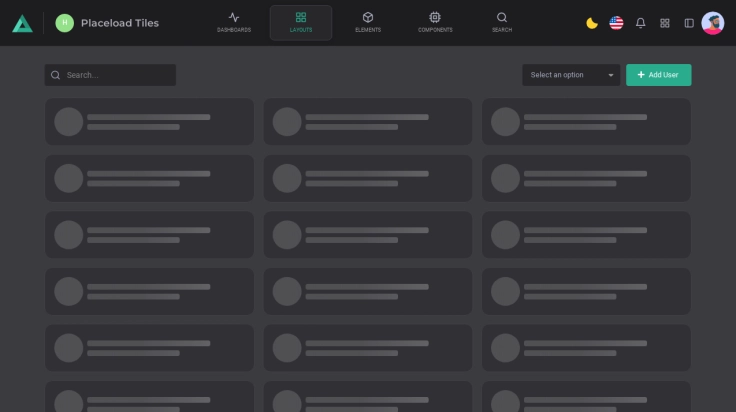
Task: Click the magnifier icon inside search box
Action: [56, 75]
